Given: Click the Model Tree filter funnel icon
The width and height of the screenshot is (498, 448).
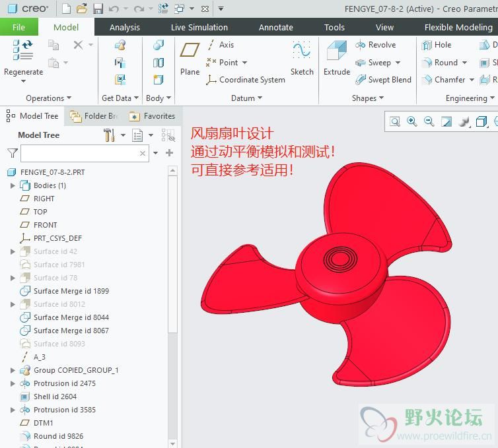Looking at the screenshot, I should 13,153.
